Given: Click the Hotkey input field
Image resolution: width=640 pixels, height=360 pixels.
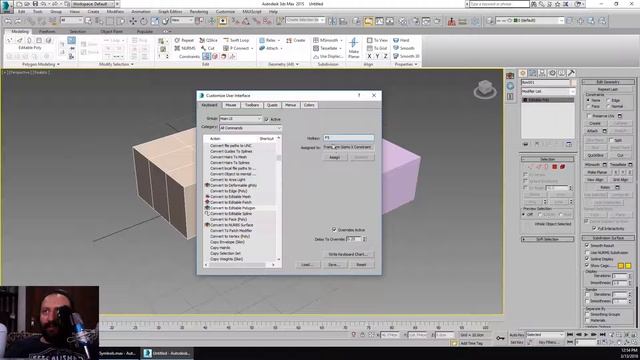Looking at the screenshot, I should [x=348, y=138].
